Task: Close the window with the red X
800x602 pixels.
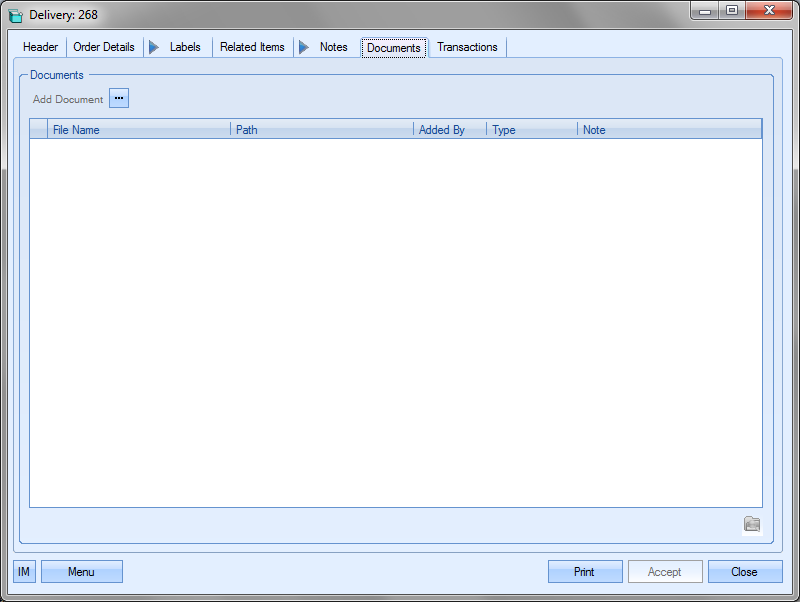Action: tap(769, 10)
